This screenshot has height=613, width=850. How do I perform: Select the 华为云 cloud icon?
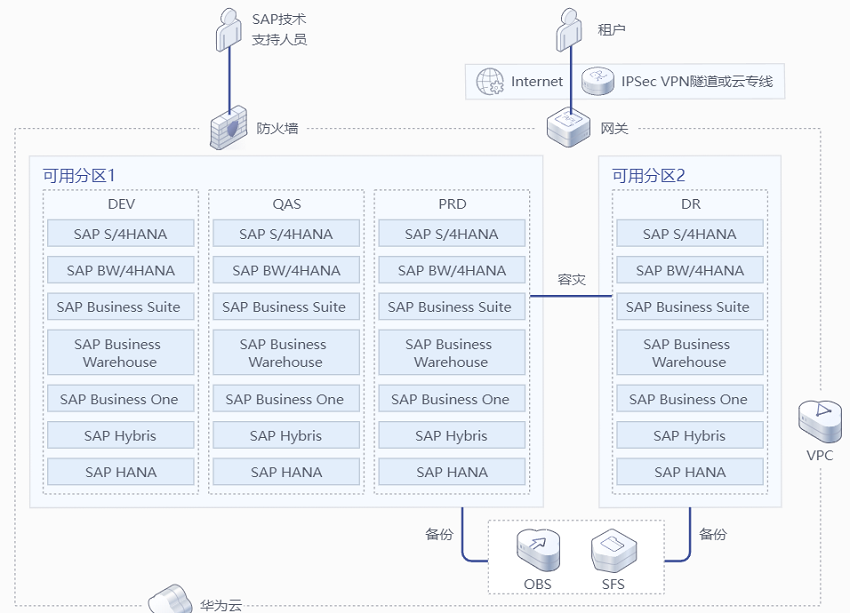170,598
